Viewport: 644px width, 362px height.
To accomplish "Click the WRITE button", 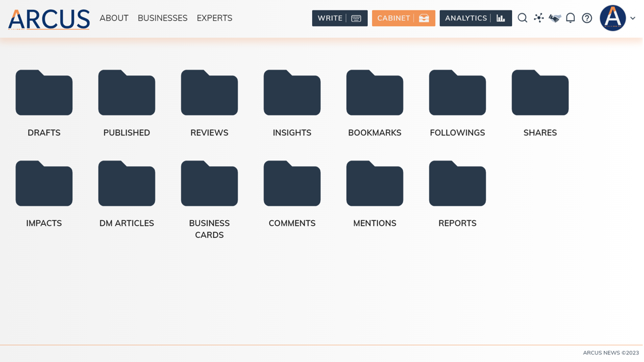I will 333,18.
